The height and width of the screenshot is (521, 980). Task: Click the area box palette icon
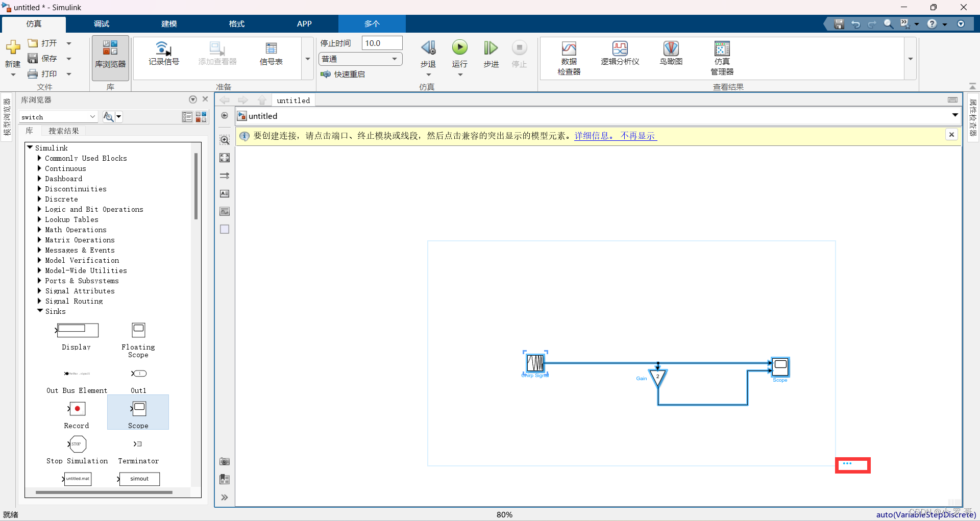[225, 229]
